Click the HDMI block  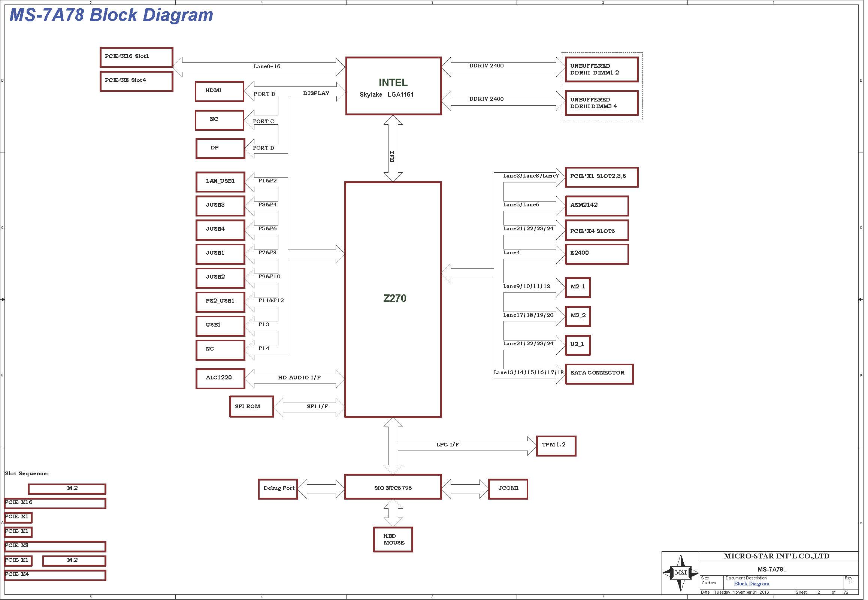pyautogui.click(x=220, y=91)
